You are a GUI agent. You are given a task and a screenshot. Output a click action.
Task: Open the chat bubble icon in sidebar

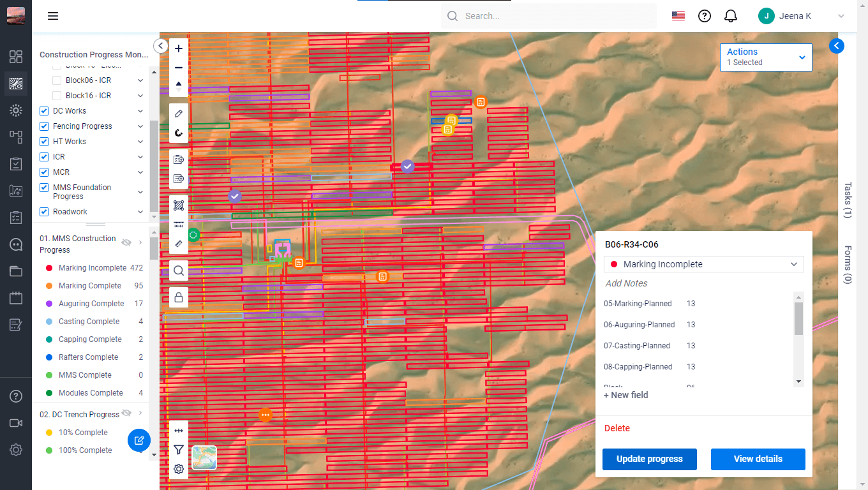[x=16, y=244]
